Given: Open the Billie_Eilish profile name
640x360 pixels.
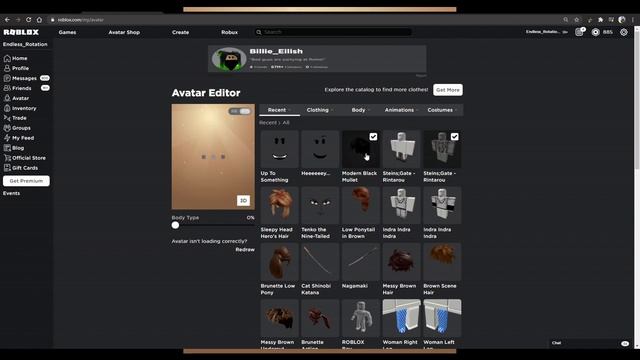Looking at the screenshot, I should [276, 51].
